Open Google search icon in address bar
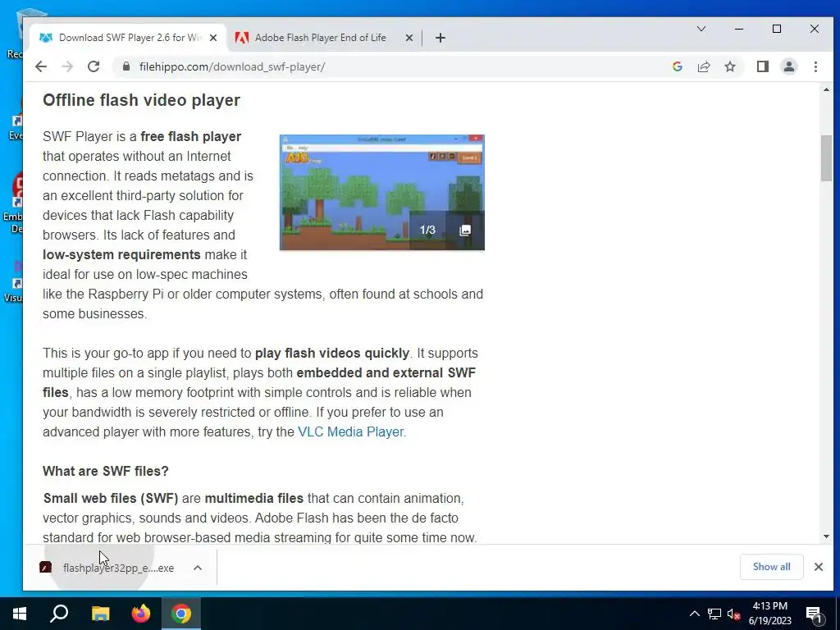Viewport: 840px width, 630px height. tap(677, 66)
